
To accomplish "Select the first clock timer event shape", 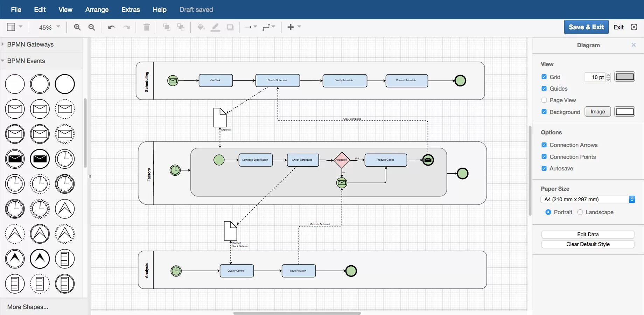I will click(65, 159).
